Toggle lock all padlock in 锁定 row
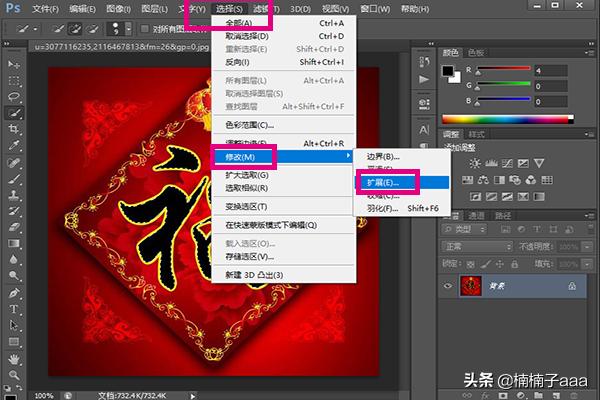600x400 pixels. [515, 264]
